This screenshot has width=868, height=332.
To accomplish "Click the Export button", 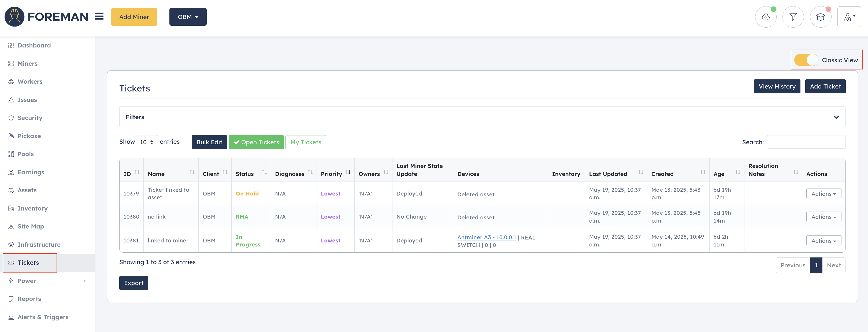I will click(x=133, y=283).
